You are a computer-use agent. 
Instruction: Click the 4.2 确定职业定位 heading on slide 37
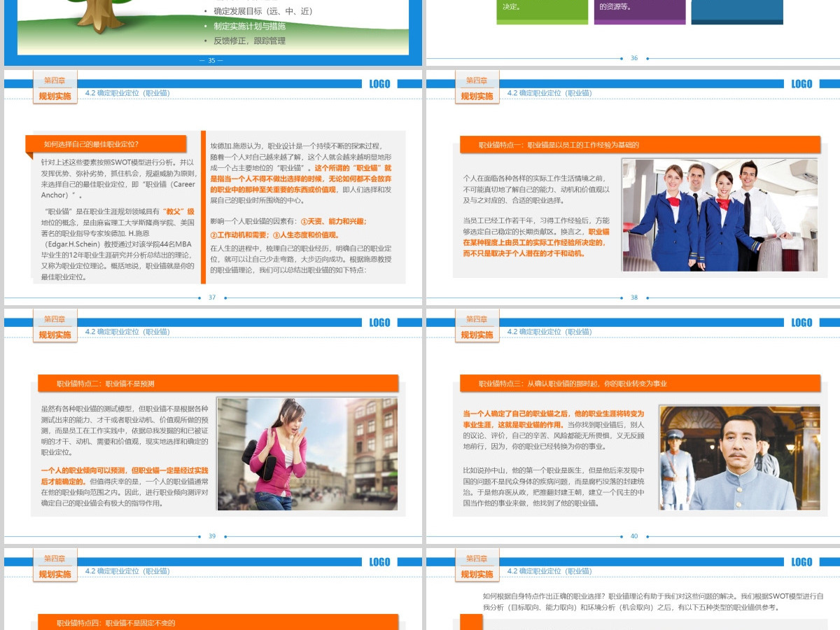[127, 93]
